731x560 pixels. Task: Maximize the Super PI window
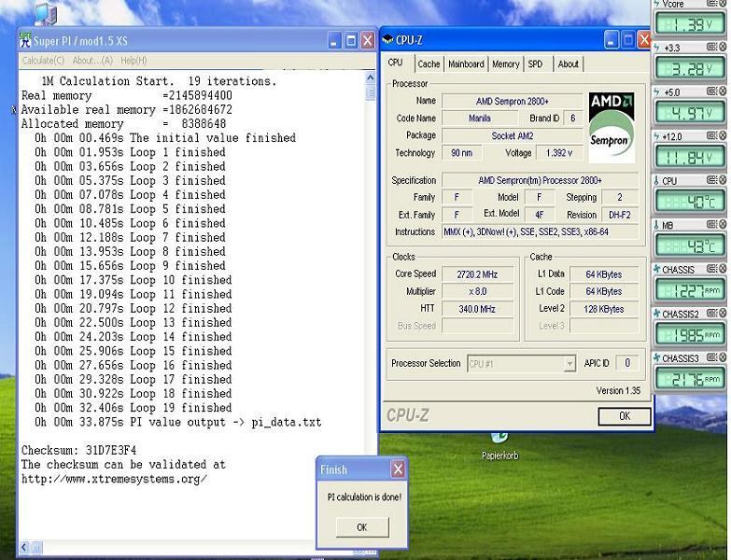point(351,40)
